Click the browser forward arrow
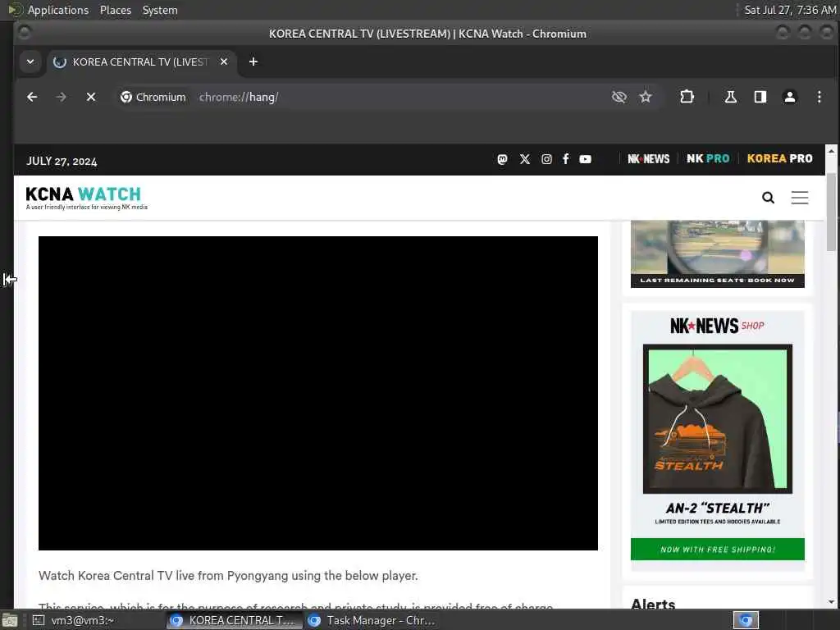840x630 pixels. [61, 97]
